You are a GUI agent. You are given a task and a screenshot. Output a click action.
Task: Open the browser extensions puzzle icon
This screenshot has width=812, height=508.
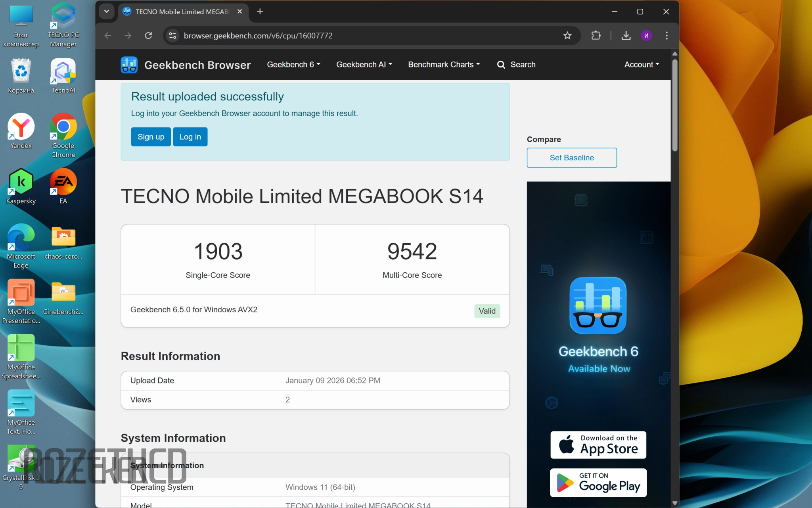coord(596,36)
